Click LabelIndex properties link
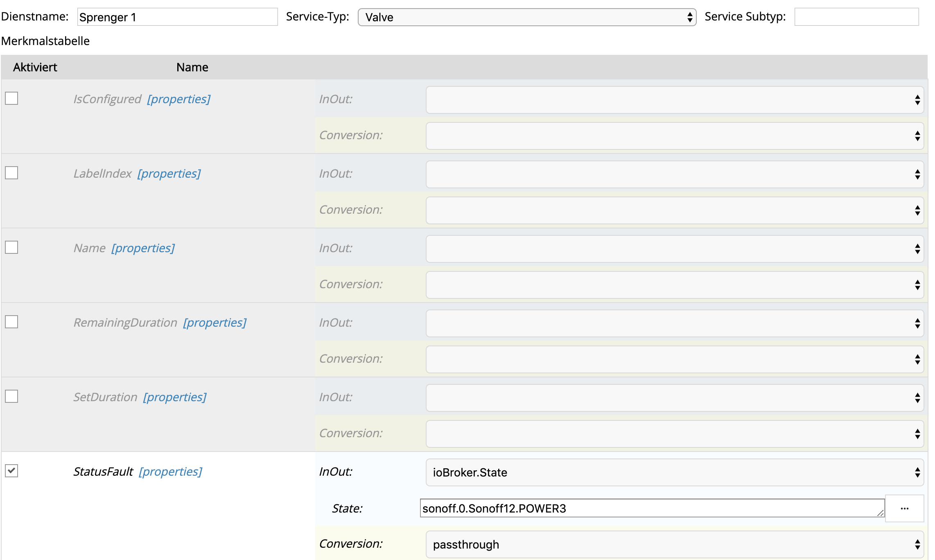This screenshot has width=935, height=560. (x=169, y=174)
